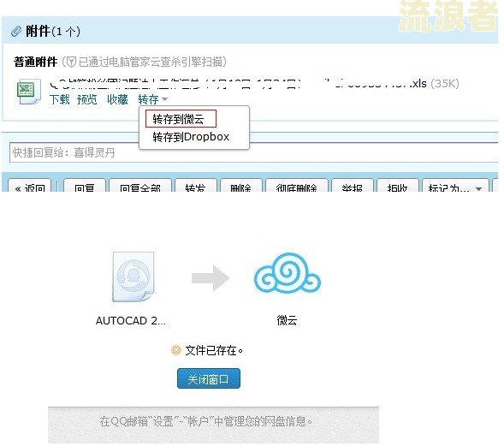
Task: Click the 微云 cloud logo icon
Action: coord(288,273)
